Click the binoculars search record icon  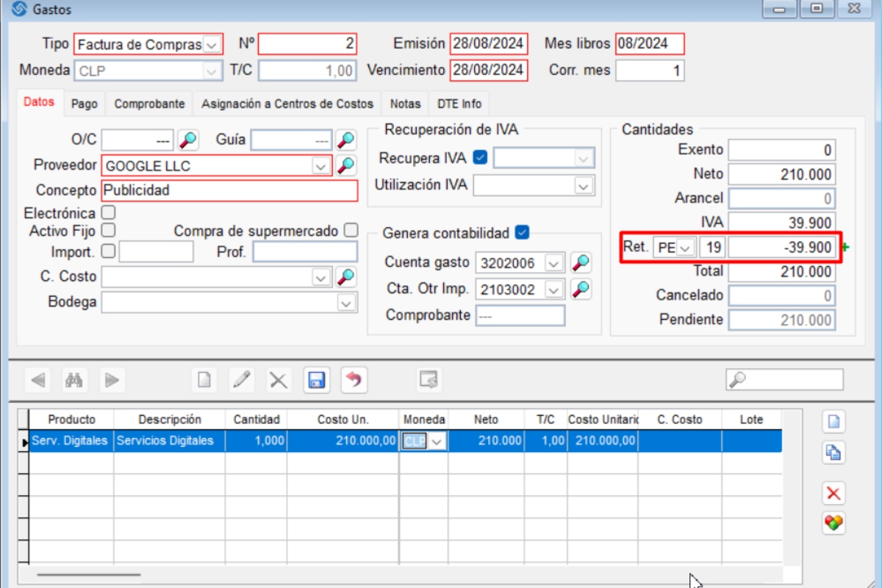[x=75, y=380]
